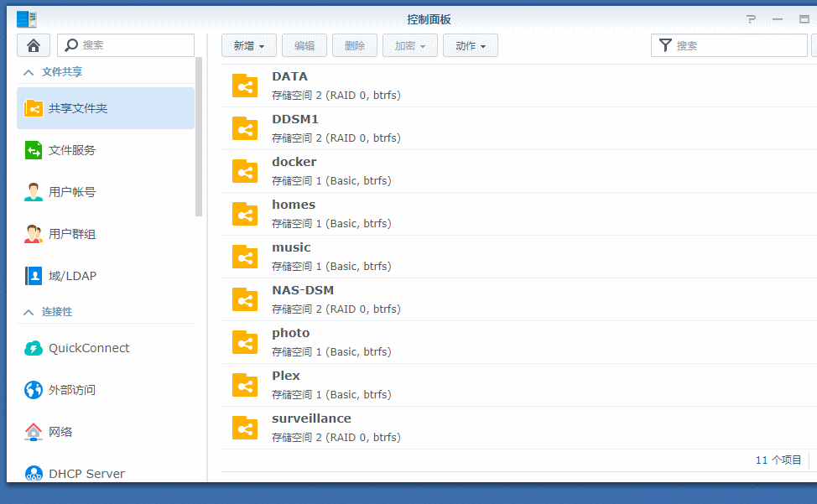Click the sidebar vertical scrollbar
Screen dimensions: 817x504
199,137
